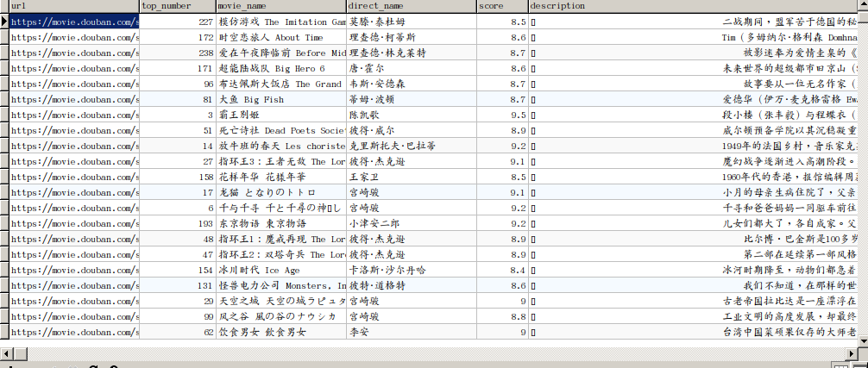The image size is (868, 368).
Task: Select director cell 陈凯歌
Action: tap(412, 115)
